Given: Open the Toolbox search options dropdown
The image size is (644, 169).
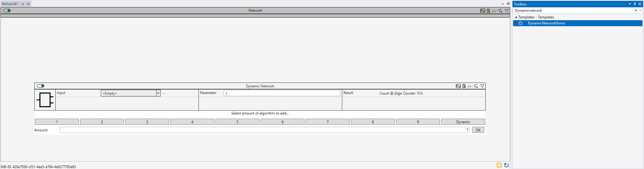Looking at the screenshot, I should [640, 10].
